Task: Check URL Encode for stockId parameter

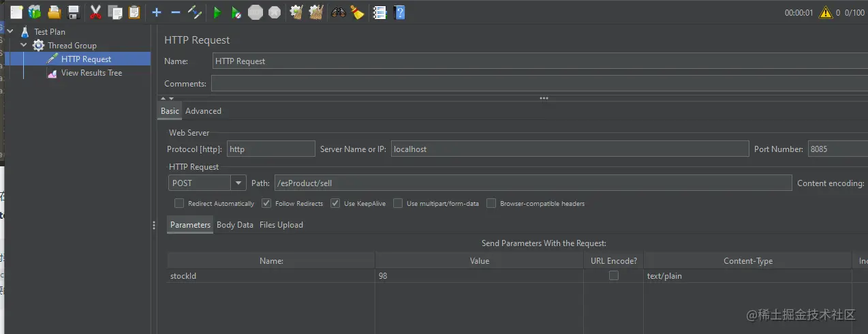Action: [x=614, y=276]
